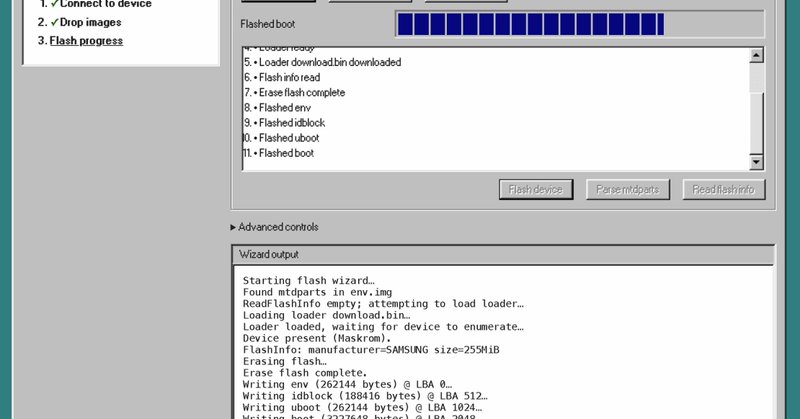This screenshot has height=419, width=800.
Task: Click the log list scrollbar thumb
Action: point(756,122)
